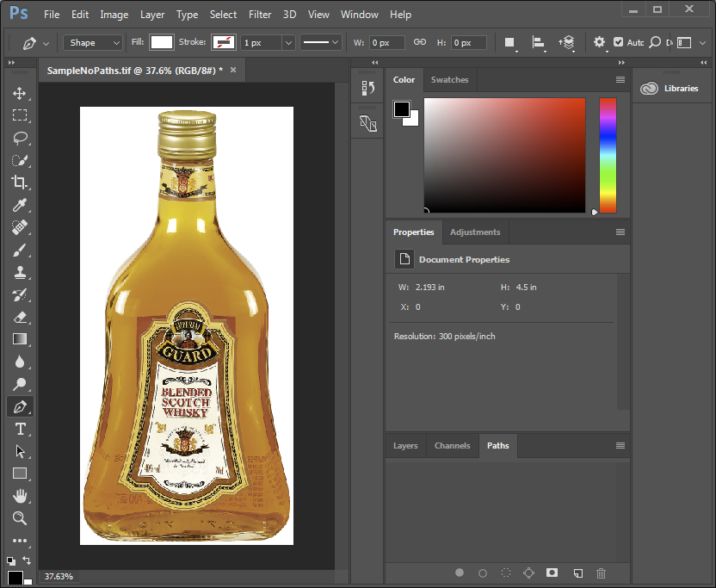
Task: Close the SampleNoPaths.tif document tab
Action: (x=233, y=70)
